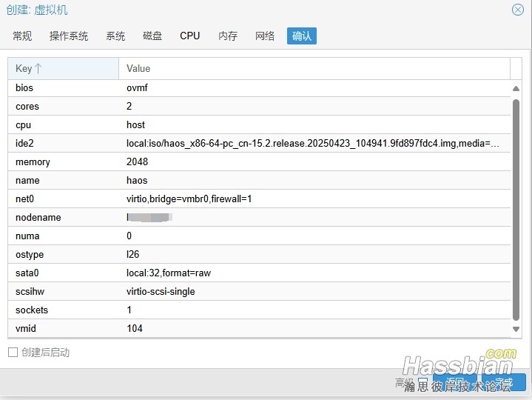
Task: Select the vmid key cell
Action: pyautogui.click(x=63, y=328)
